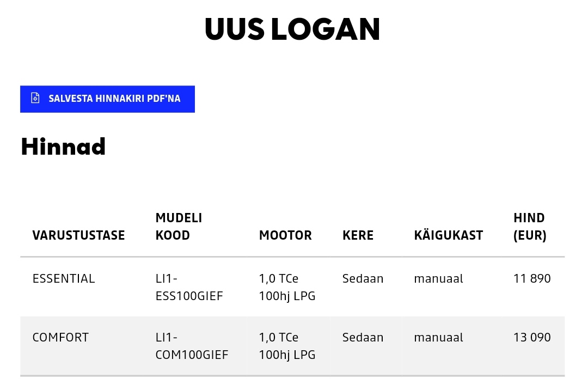Click manuaal in the Comfort row

pos(439,338)
